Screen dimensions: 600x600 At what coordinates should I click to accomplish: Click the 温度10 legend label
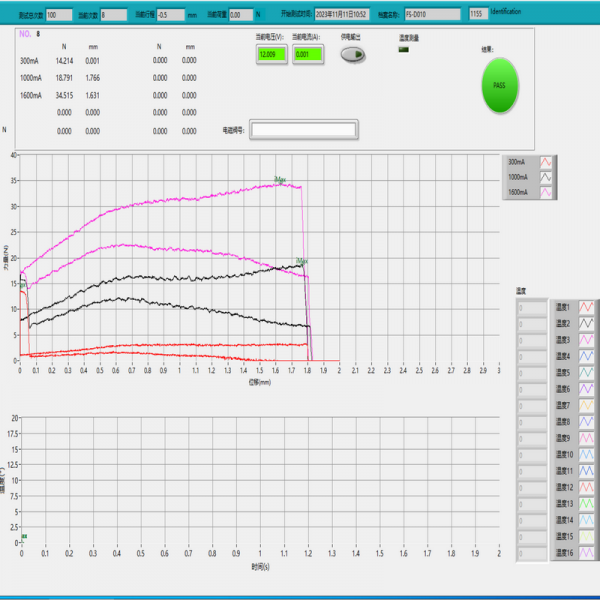[x=562, y=454]
